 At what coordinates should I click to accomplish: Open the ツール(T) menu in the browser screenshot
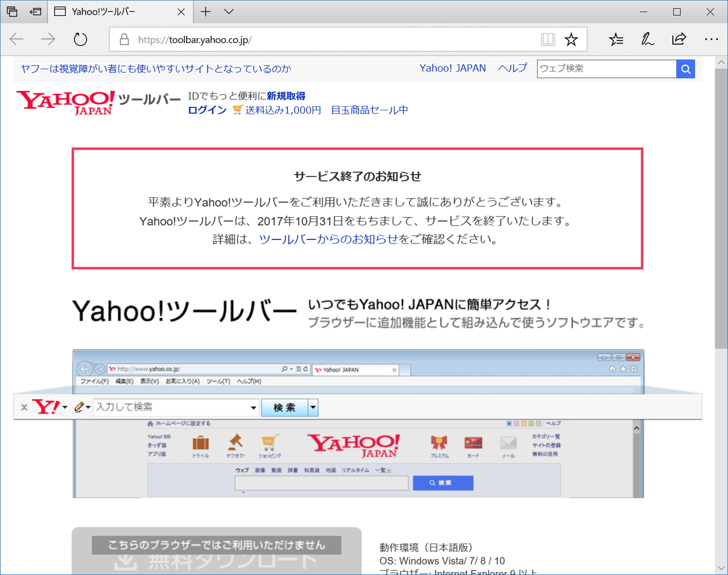pyautogui.click(x=218, y=381)
